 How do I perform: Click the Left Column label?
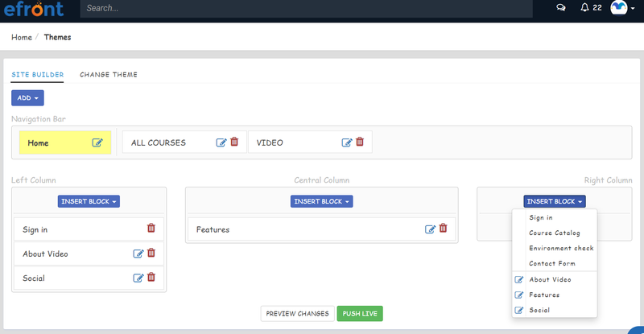click(33, 180)
